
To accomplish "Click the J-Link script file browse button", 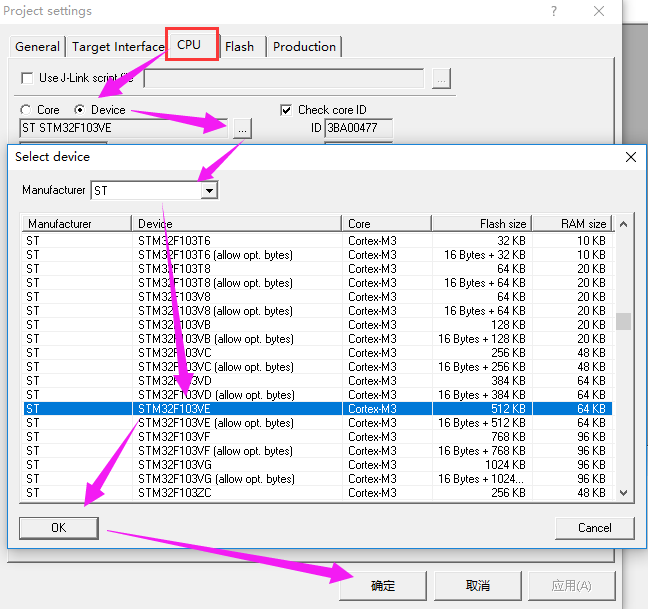I will click(x=442, y=78).
